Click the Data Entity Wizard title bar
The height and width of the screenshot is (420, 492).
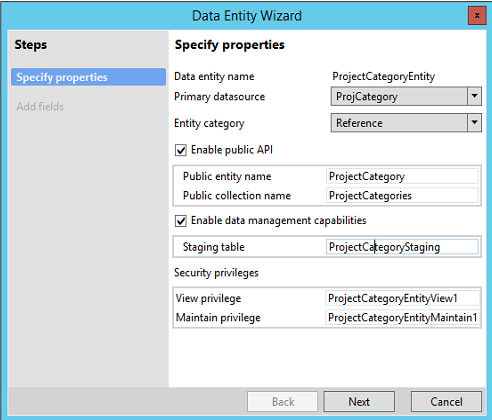click(x=247, y=16)
